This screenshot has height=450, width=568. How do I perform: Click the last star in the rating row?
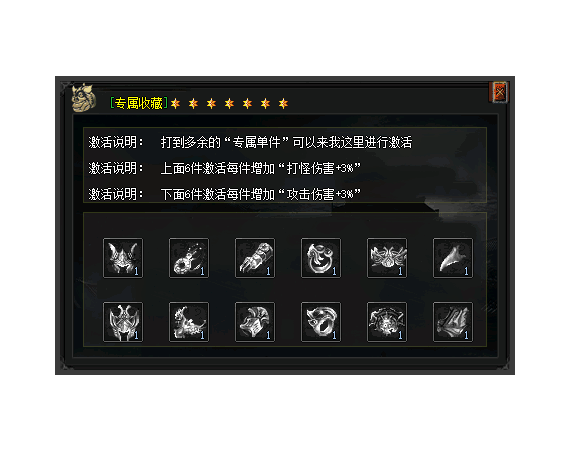point(283,104)
